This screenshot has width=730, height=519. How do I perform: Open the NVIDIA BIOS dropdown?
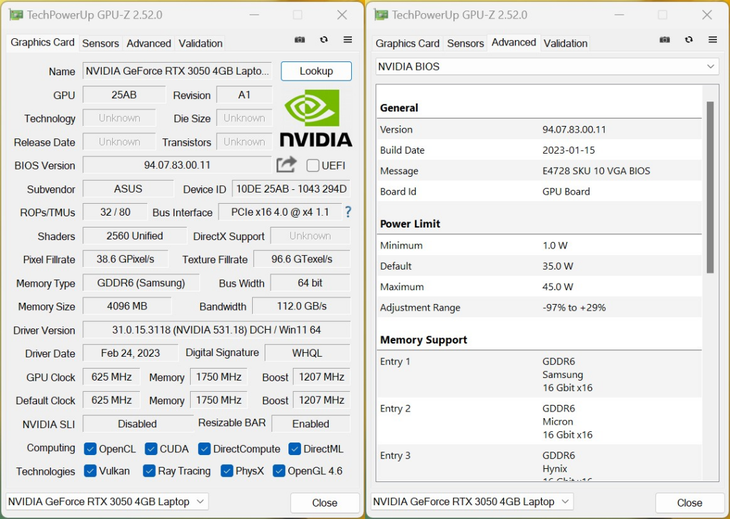coord(547,67)
